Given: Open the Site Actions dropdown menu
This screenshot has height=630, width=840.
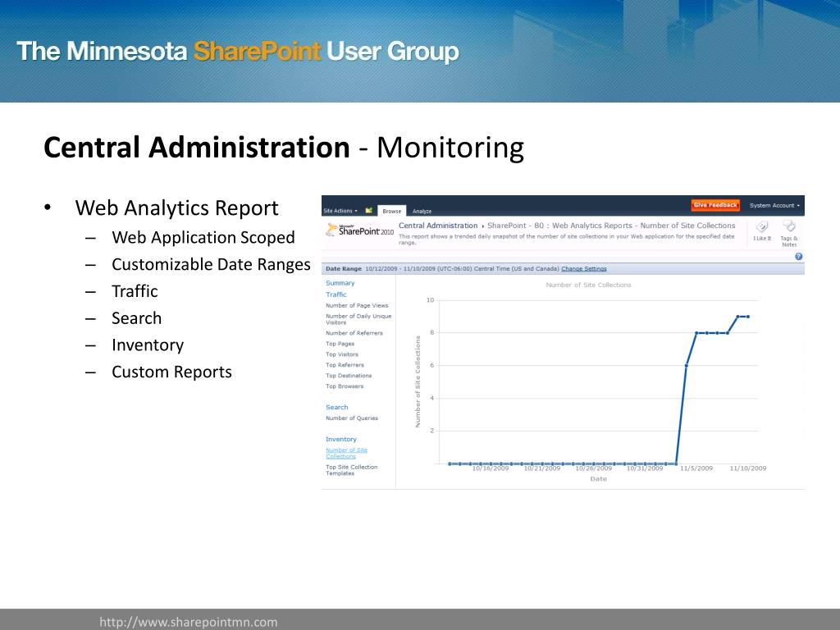Looking at the screenshot, I should tap(340, 211).
